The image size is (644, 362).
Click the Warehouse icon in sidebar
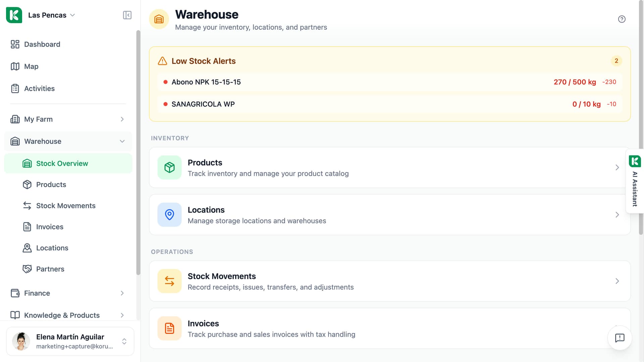coord(15,141)
